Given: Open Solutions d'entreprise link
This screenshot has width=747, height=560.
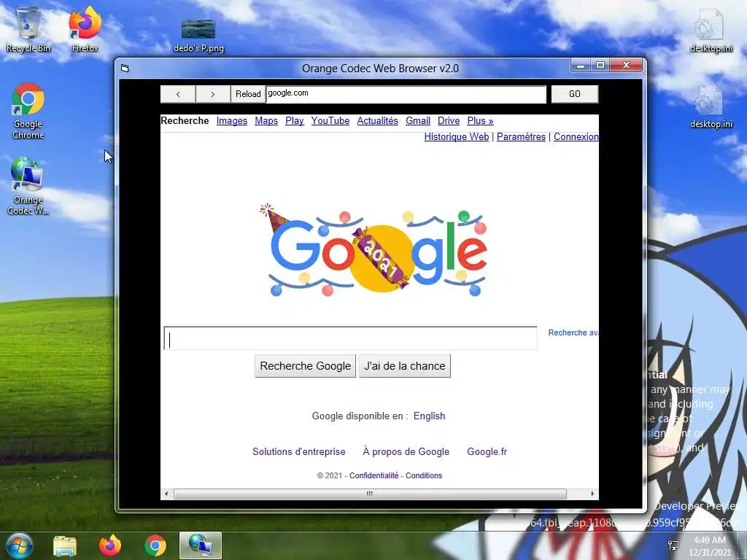Looking at the screenshot, I should (x=298, y=451).
